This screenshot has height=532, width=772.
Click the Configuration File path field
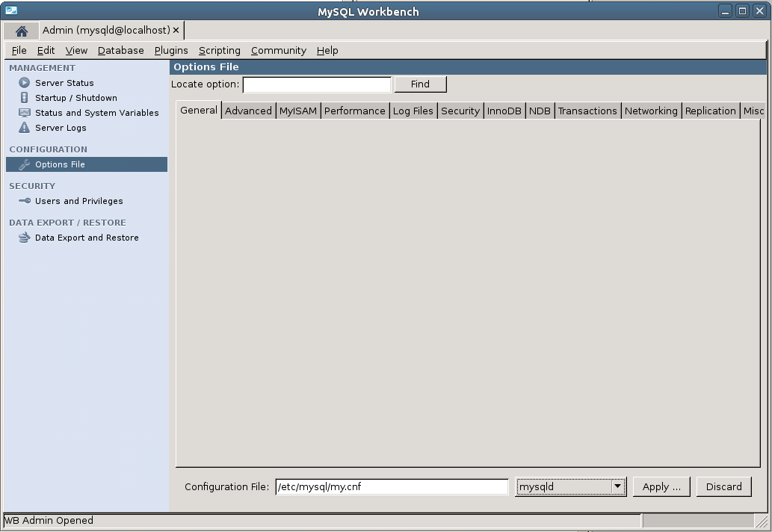pyautogui.click(x=392, y=486)
